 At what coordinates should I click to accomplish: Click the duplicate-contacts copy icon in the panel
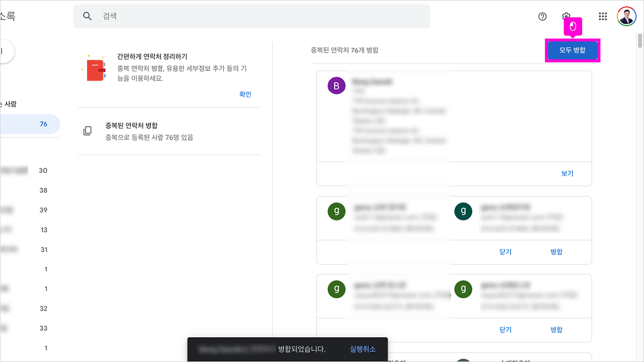pos(88,131)
